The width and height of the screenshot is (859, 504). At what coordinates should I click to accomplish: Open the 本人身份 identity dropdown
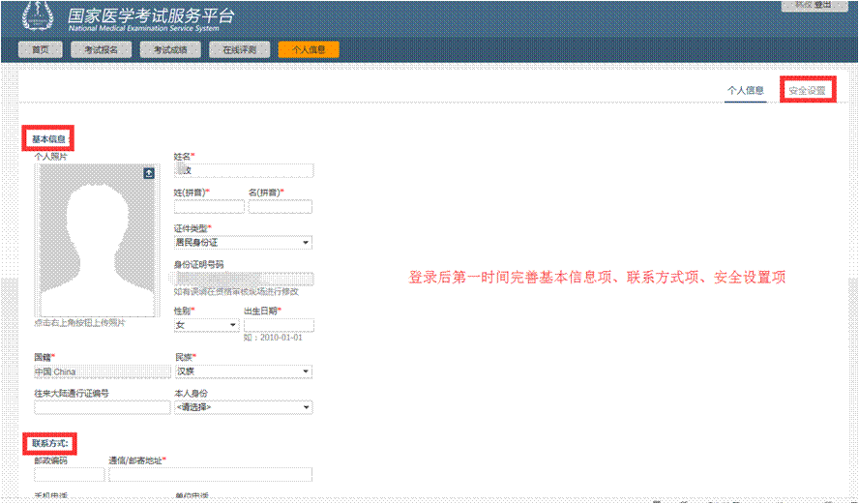coord(242,407)
